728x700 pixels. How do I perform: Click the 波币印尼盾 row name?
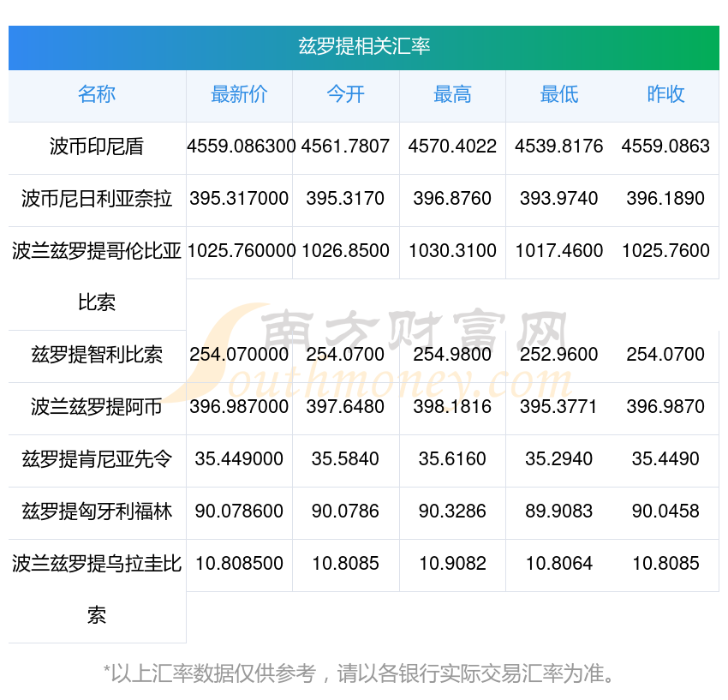(97, 147)
